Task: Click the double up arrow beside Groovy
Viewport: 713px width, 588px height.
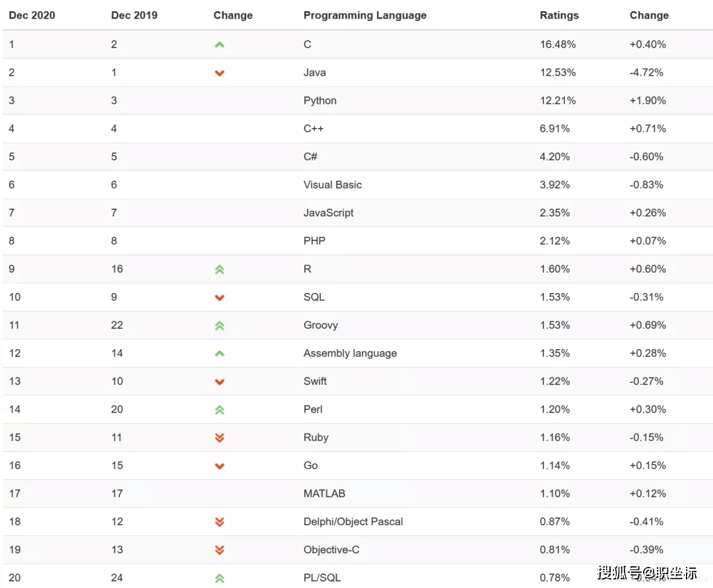Action: pos(220,325)
